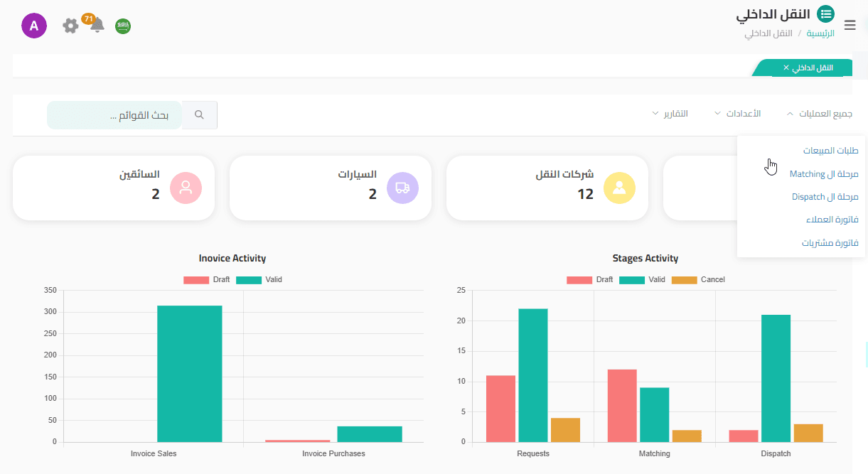Click the drivers (السائقين) pink person icon
Image resolution: width=868 pixels, height=474 pixels.
[186, 188]
